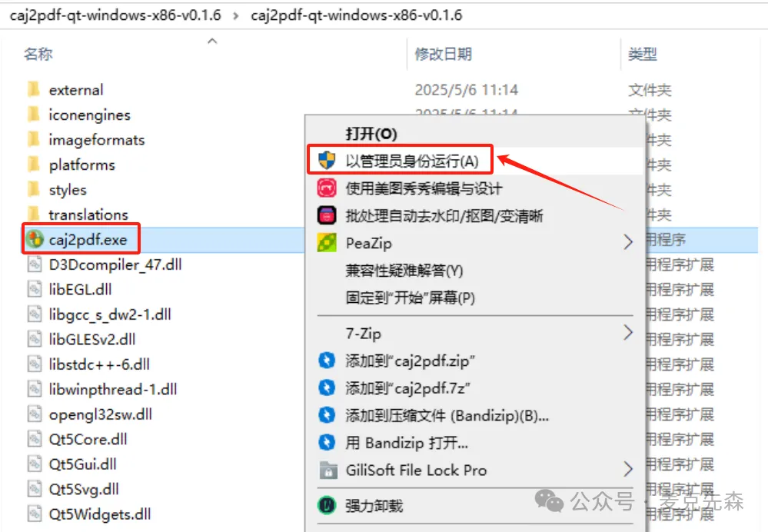Screen dimensions: 768x532
Task: Click the PeaZip green icon
Action: pos(327,242)
